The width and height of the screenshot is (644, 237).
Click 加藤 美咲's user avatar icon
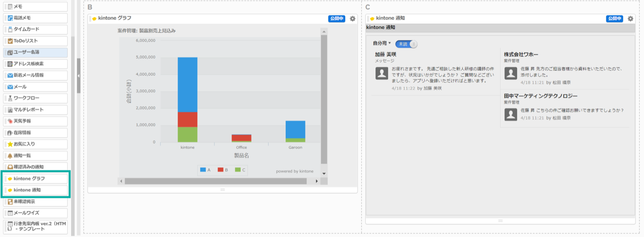coord(382,73)
